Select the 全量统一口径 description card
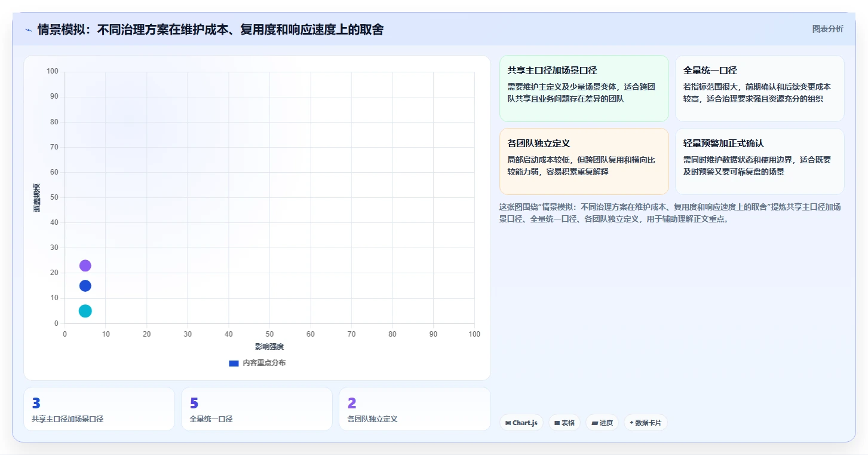 point(759,88)
